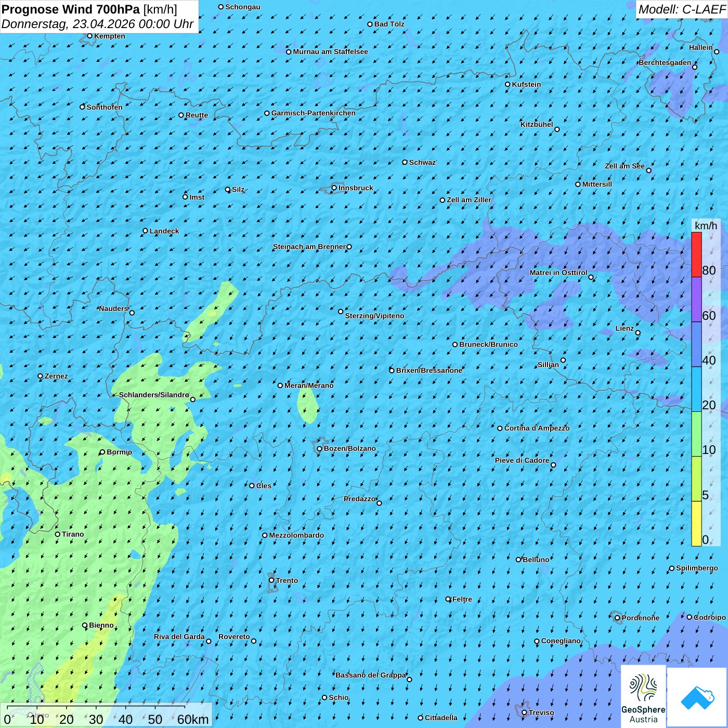Click the Innsbruck city marker
728x728 pixels.
tap(334, 188)
